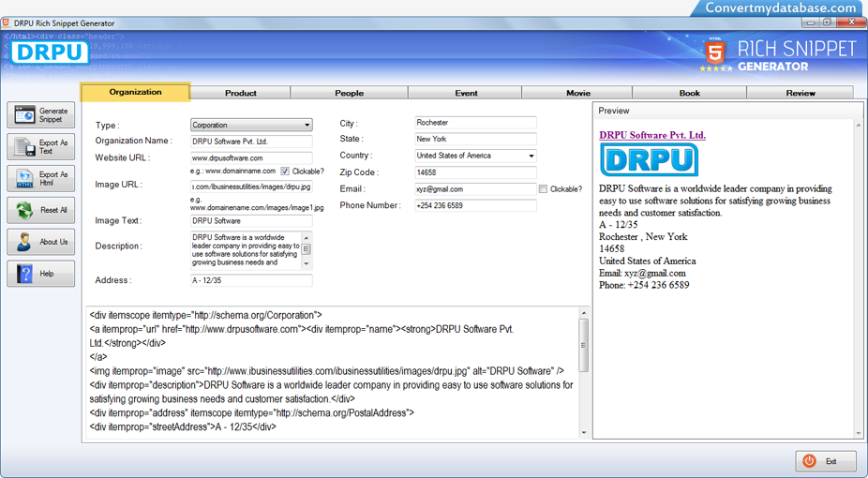
Task: Open DRPU Software Pvt. Ltd. preview link
Action: pos(652,135)
